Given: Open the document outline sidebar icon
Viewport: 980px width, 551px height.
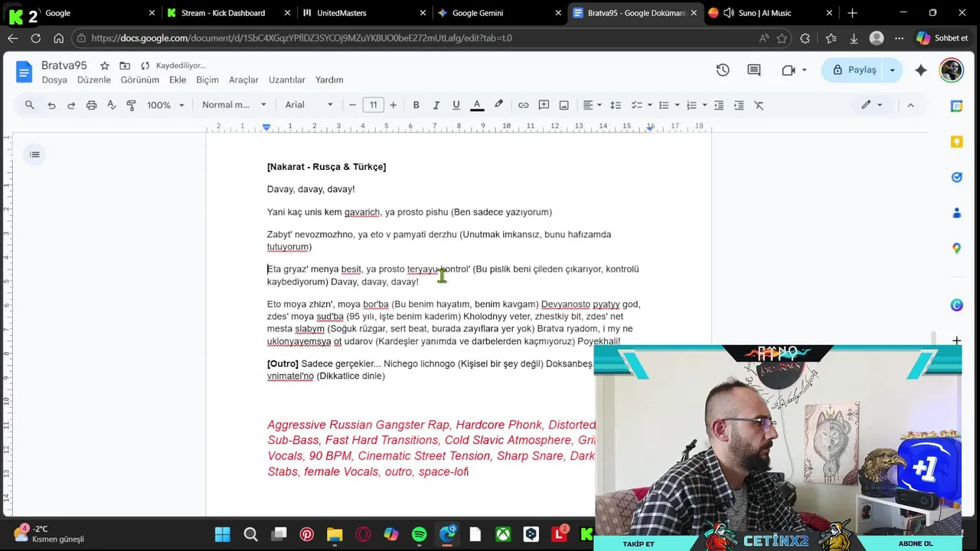Looking at the screenshot, I should [34, 155].
